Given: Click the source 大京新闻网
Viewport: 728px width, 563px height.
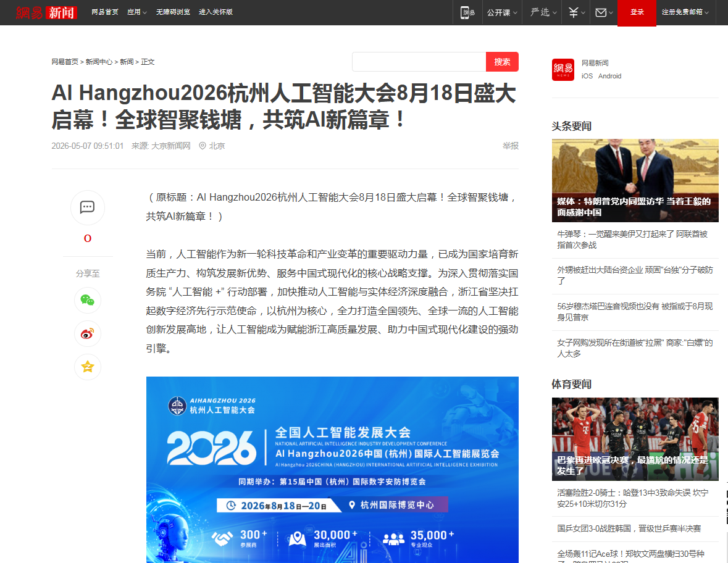Looking at the screenshot, I should (x=171, y=146).
